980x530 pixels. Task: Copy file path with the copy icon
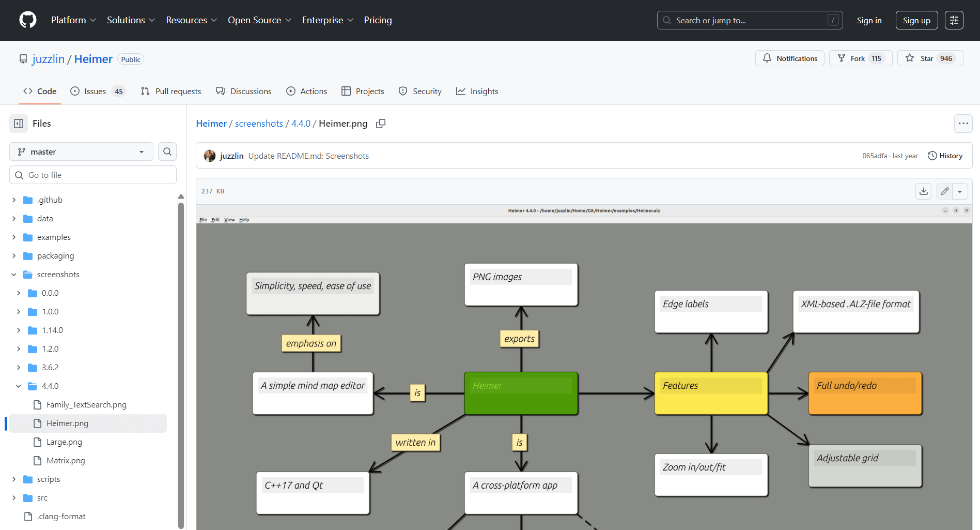click(381, 124)
